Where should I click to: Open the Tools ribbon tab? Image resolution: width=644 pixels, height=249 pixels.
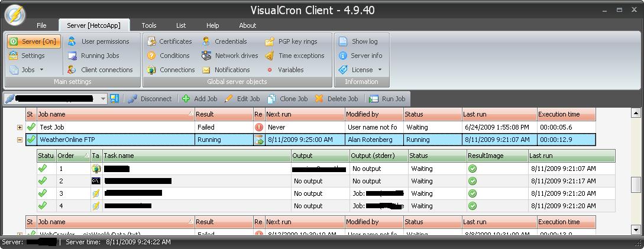(149, 25)
